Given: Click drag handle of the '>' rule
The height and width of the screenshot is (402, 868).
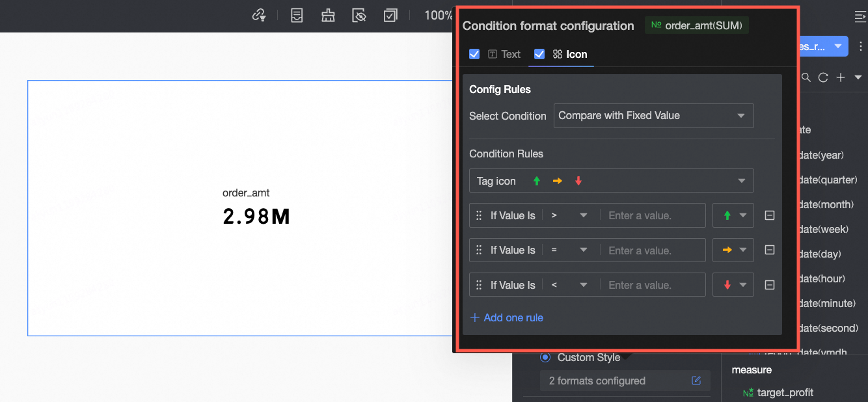Looking at the screenshot, I should click(480, 215).
